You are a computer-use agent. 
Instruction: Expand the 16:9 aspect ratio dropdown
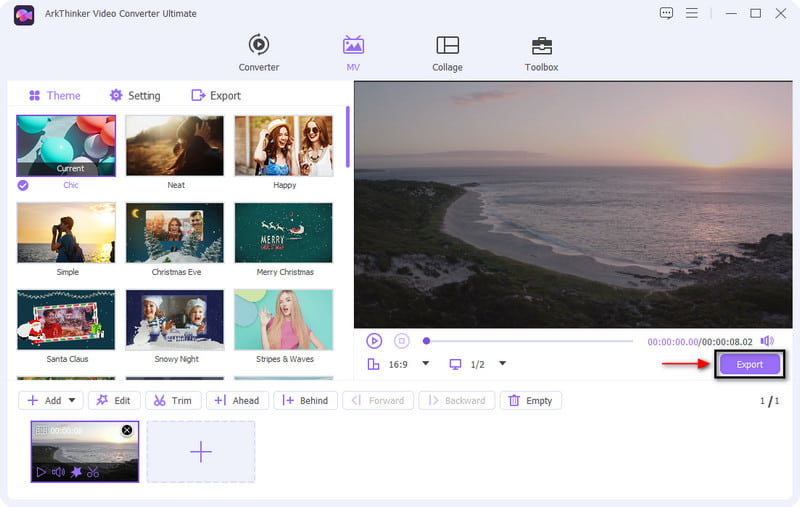(x=426, y=364)
